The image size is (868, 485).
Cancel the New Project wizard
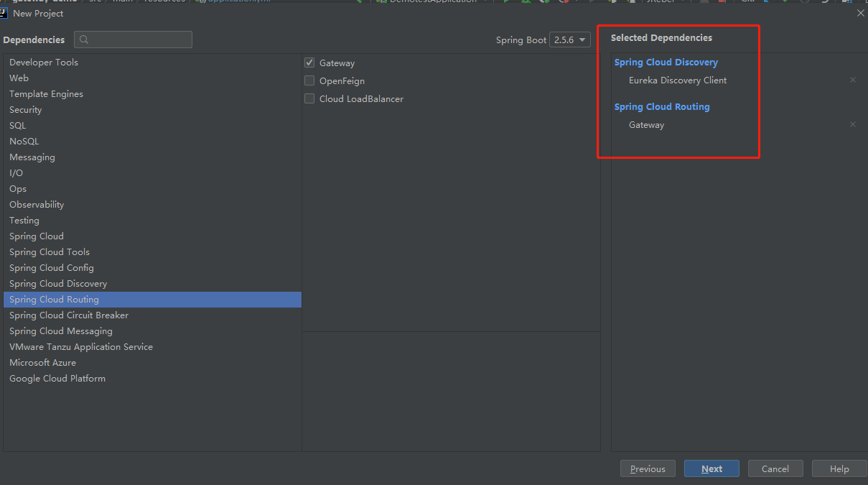pyautogui.click(x=775, y=468)
